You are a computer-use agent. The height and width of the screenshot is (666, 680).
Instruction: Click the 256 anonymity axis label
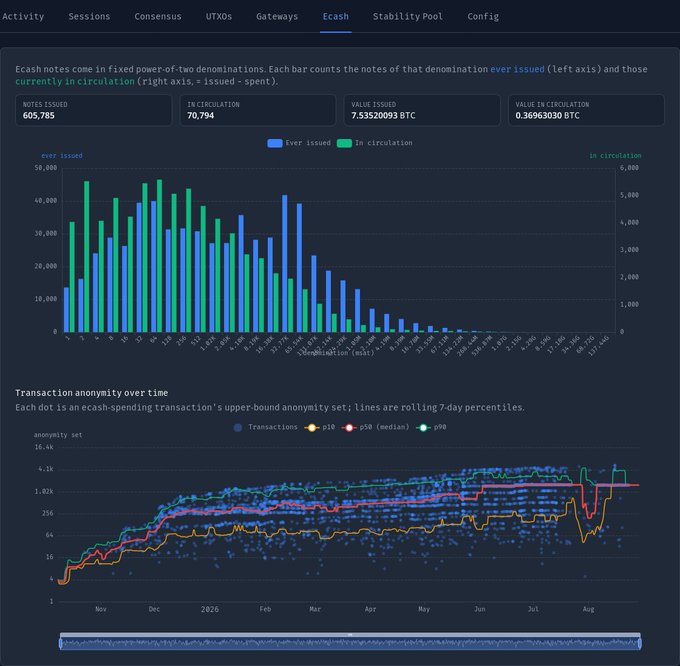[x=48, y=513]
